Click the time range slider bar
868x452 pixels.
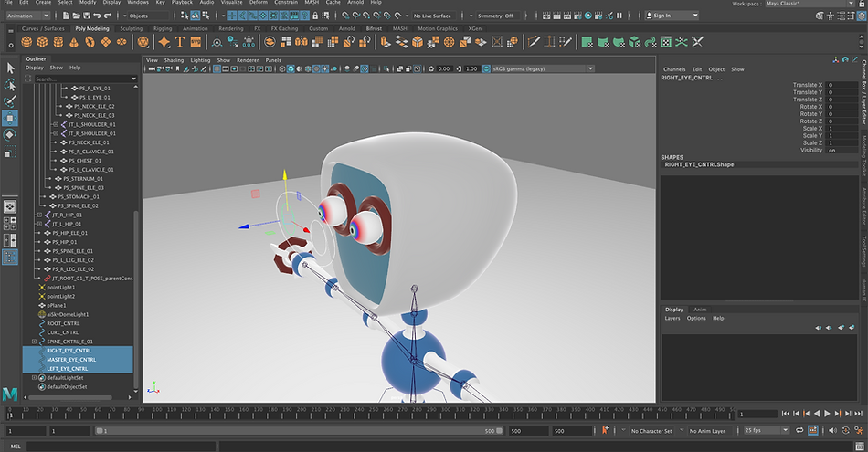[x=299, y=430]
